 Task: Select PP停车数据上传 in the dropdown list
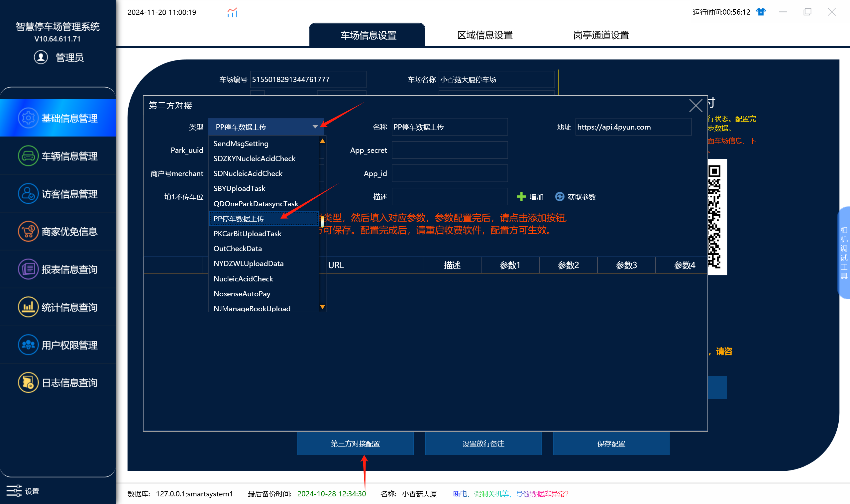264,219
